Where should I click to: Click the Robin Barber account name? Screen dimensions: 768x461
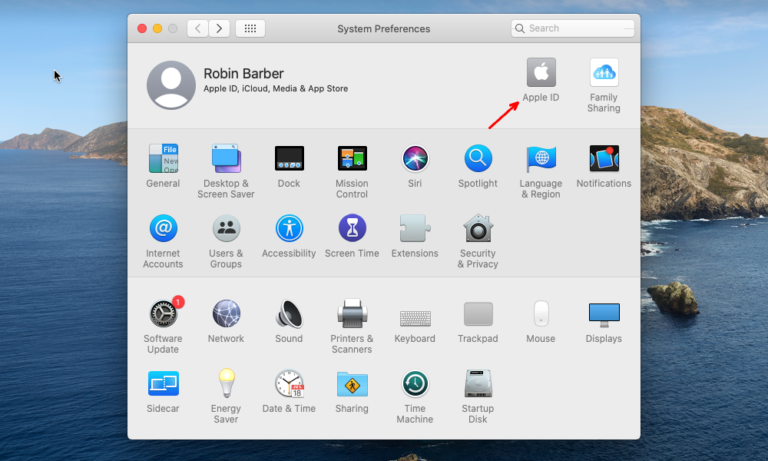coord(243,73)
